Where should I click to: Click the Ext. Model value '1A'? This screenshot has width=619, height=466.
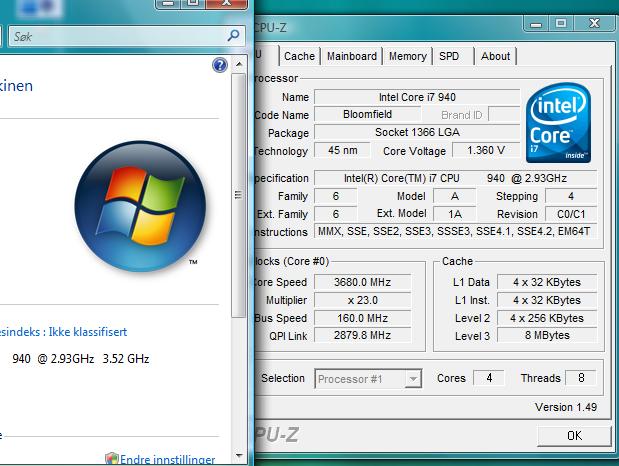point(455,214)
